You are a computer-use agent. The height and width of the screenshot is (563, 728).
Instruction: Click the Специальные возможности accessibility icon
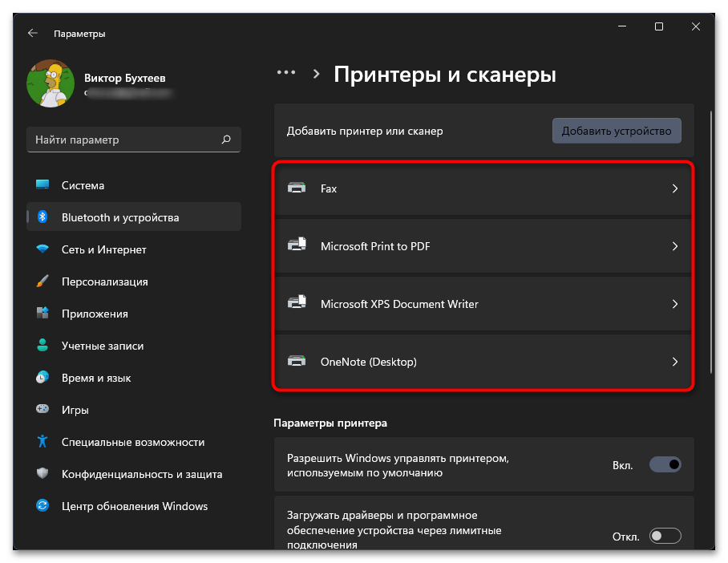pos(42,441)
